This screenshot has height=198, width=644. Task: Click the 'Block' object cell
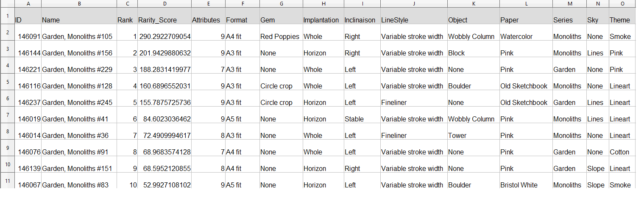coord(473,53)
